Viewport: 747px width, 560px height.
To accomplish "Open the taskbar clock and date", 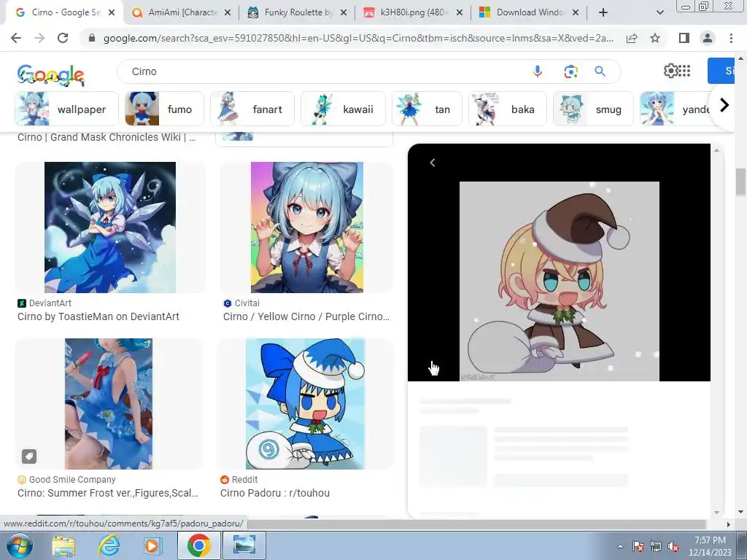I will [710, 546].
